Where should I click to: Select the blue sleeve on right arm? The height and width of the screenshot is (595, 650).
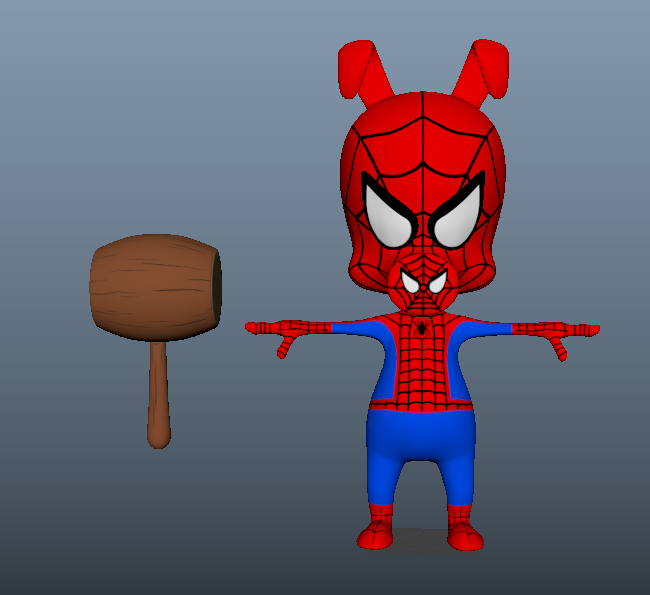point(483,330)
